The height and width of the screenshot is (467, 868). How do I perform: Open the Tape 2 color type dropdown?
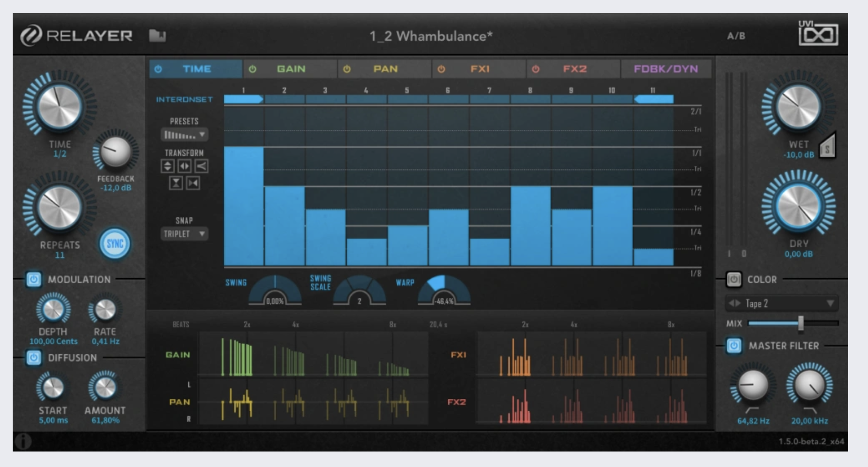coord(782,304)
